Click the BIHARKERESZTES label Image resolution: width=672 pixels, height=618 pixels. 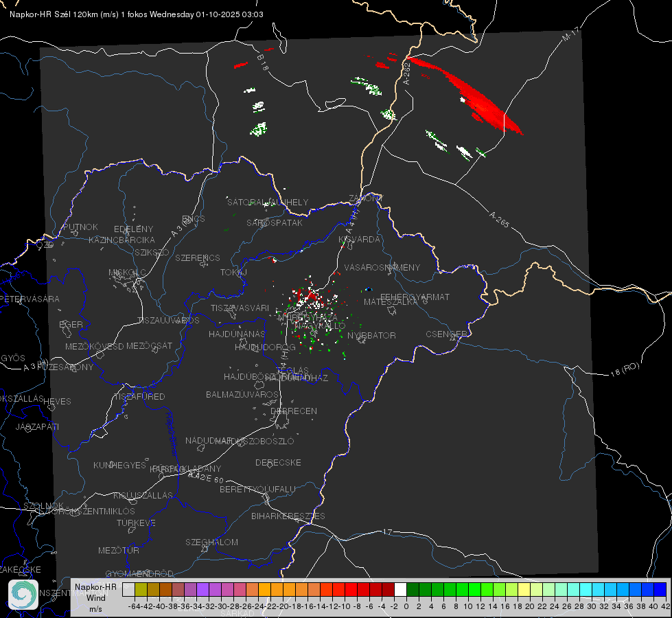tap(288, 516)
